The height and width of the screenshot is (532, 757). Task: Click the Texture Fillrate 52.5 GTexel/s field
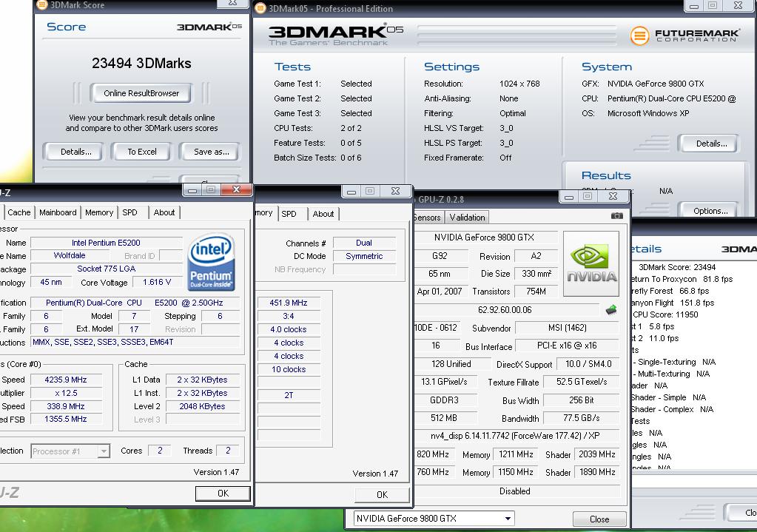582,382
